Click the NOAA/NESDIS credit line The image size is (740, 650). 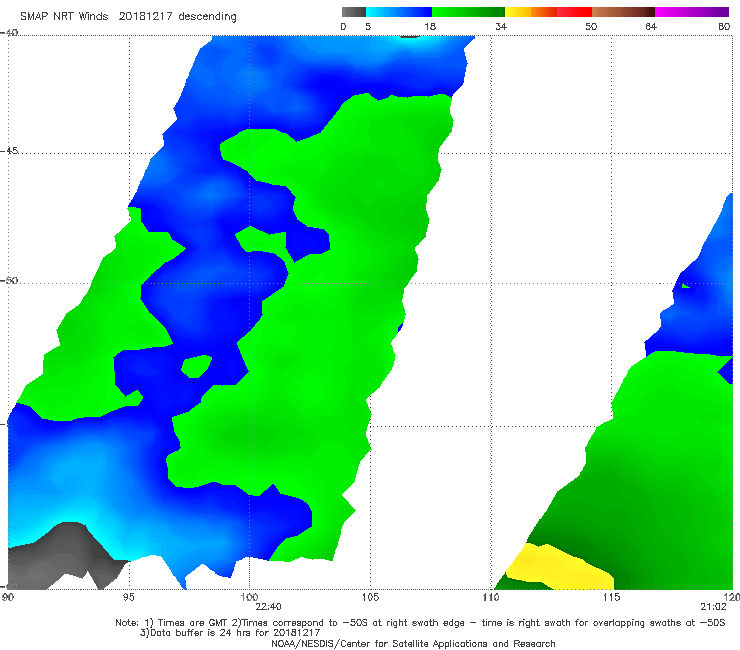413,644
